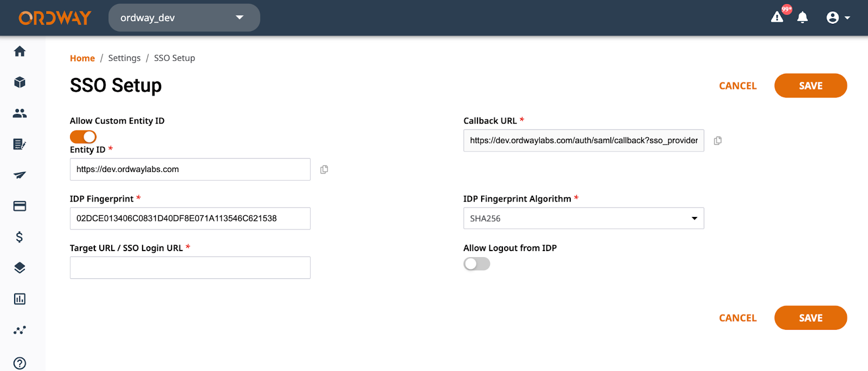Viewport: 868px width, 371px height.
Task: Open the credit card payments icon
Action: tap(20, 206)
